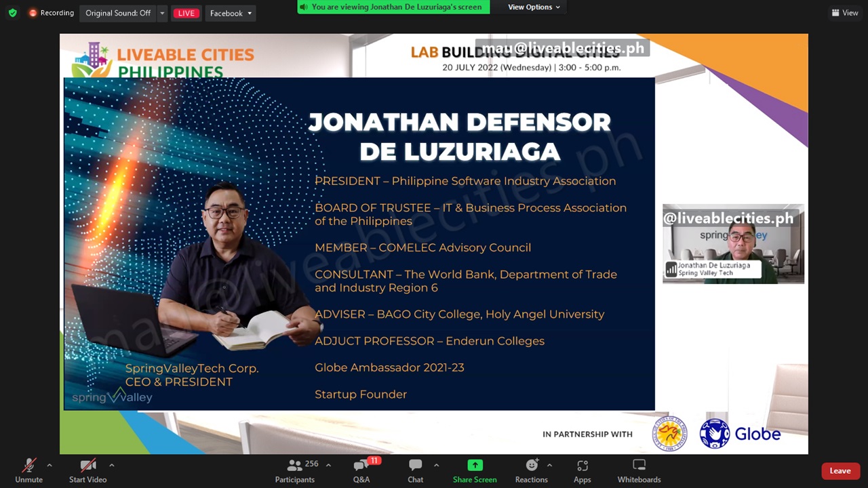Open the Participants panel
The width and height of the screenshot is (868, 488).
pyautogui.click(x=295, y=470)
